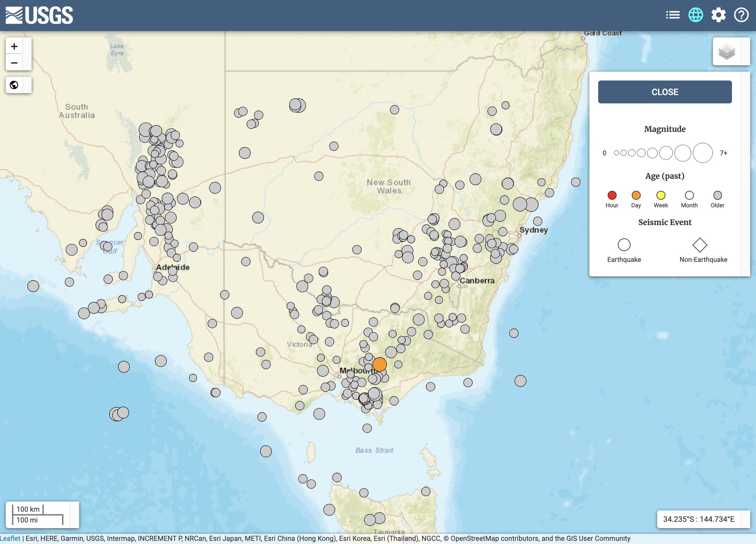Click earthquake marker near Sydney label

537,221
